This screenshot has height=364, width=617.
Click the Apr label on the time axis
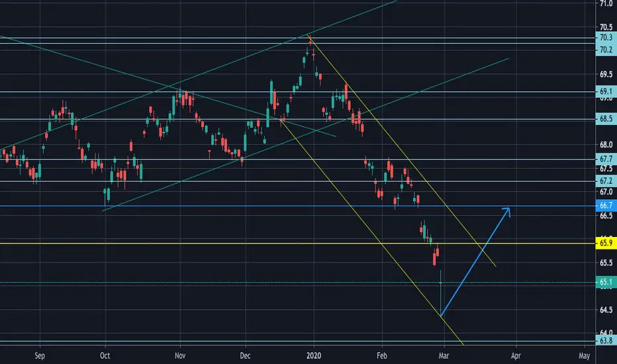[x=516, y=356]
